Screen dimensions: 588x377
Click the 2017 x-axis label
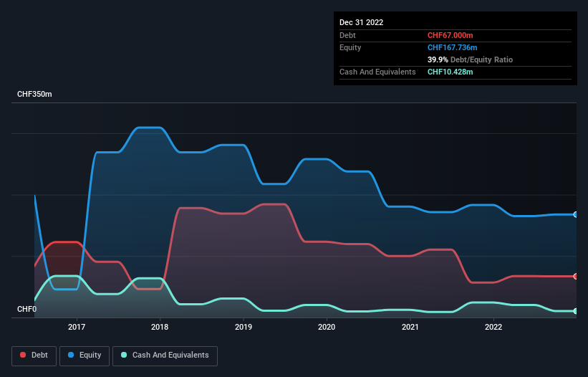pos(77,327)
